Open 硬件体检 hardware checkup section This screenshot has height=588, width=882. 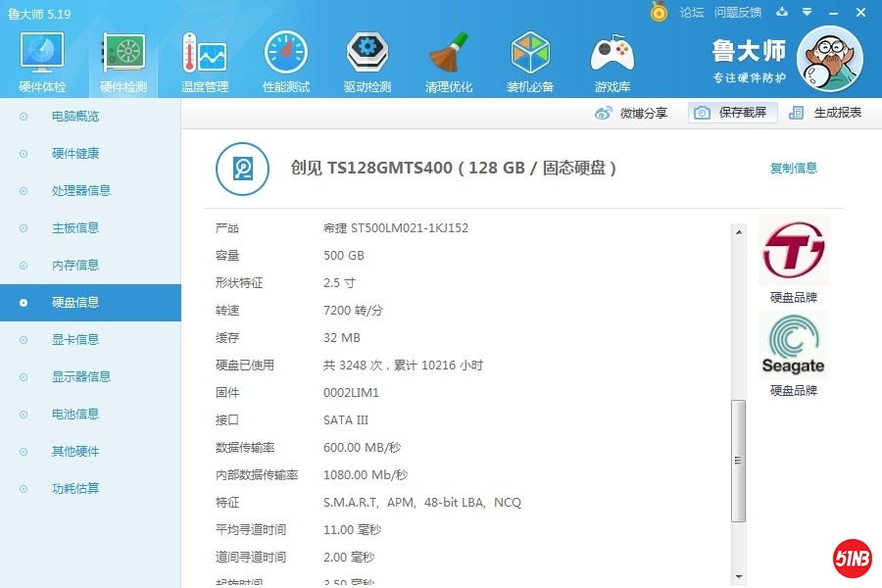point(42,63)
